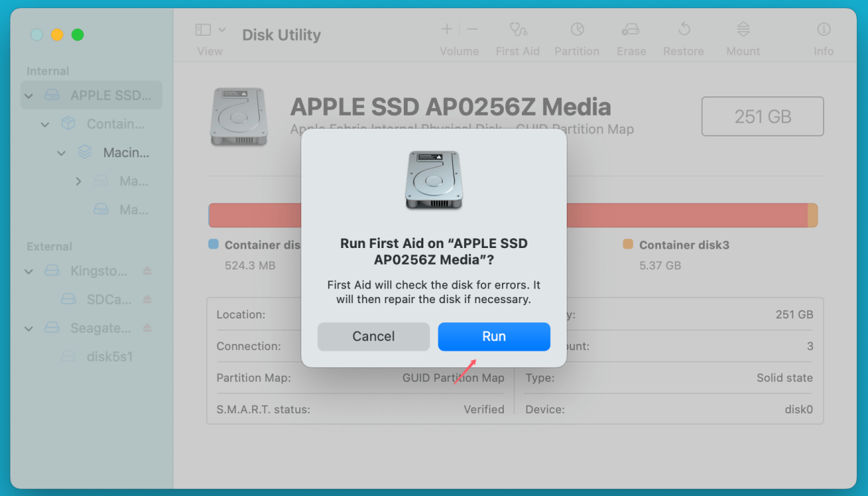Click the large hard drive image beside the heading
Screen dimensions: 868x496
pyautogui.click(x=238, y=116)
